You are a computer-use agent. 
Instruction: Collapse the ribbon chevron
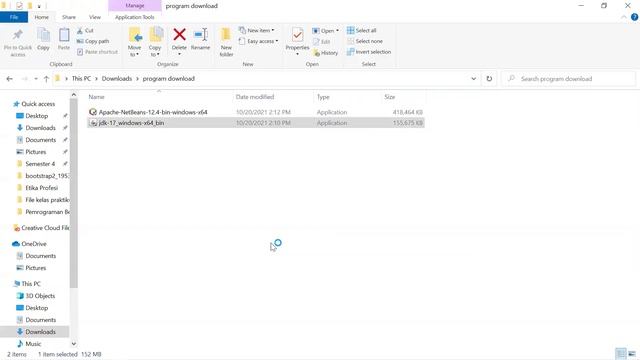click(x=624, y=17)
